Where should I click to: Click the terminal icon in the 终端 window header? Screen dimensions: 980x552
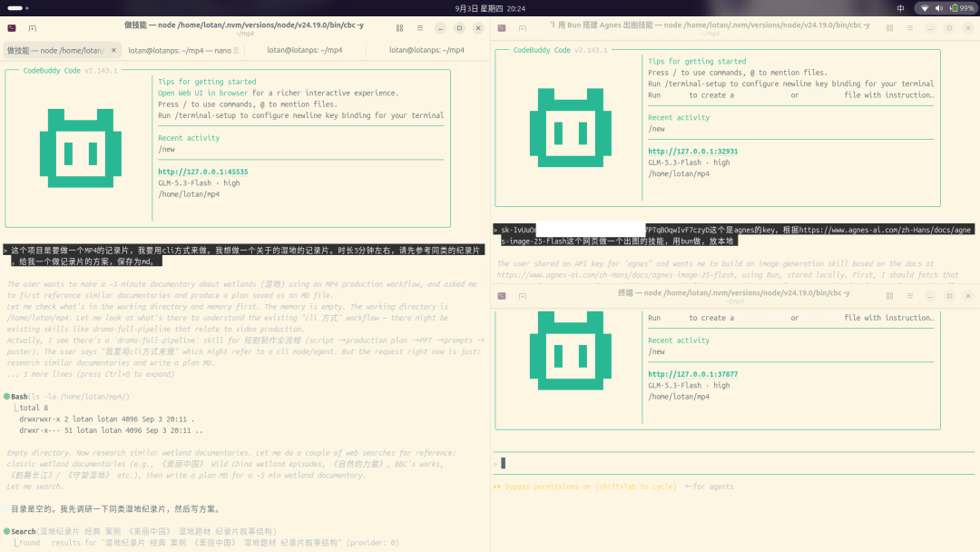pyautogui.click(x=502, y=296)
